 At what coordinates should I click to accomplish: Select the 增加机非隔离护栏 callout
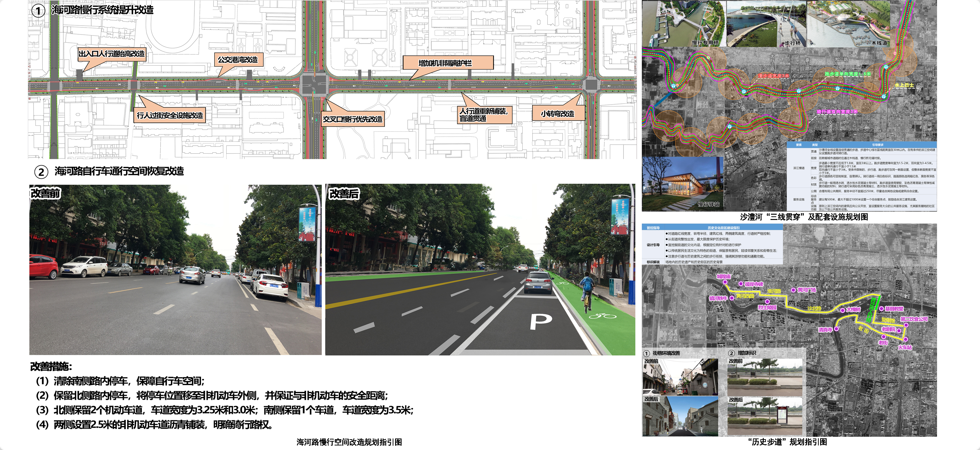[448, 63]
